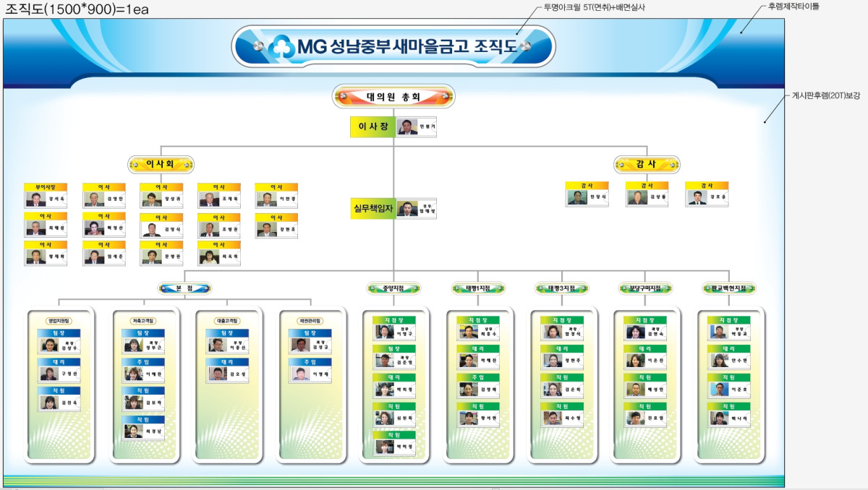868x490 pixels.
Task: Click the '게시판후렘(20T)보강' annotation label
Action: point(826,95)
